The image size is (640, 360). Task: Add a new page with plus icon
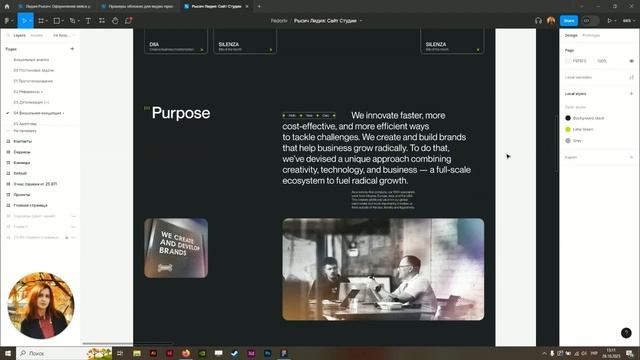click(x=72, y=49)
